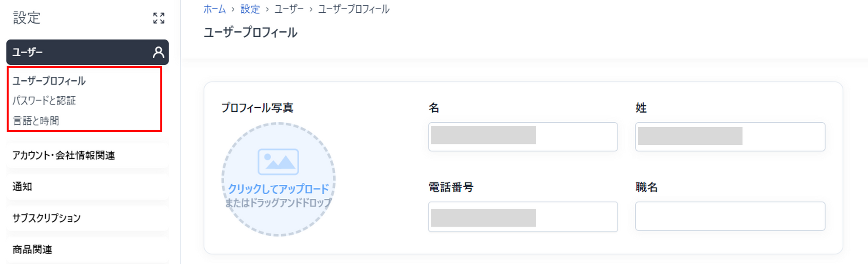
Task: Expand the サブスクリプション section
Action: (46, 218)
